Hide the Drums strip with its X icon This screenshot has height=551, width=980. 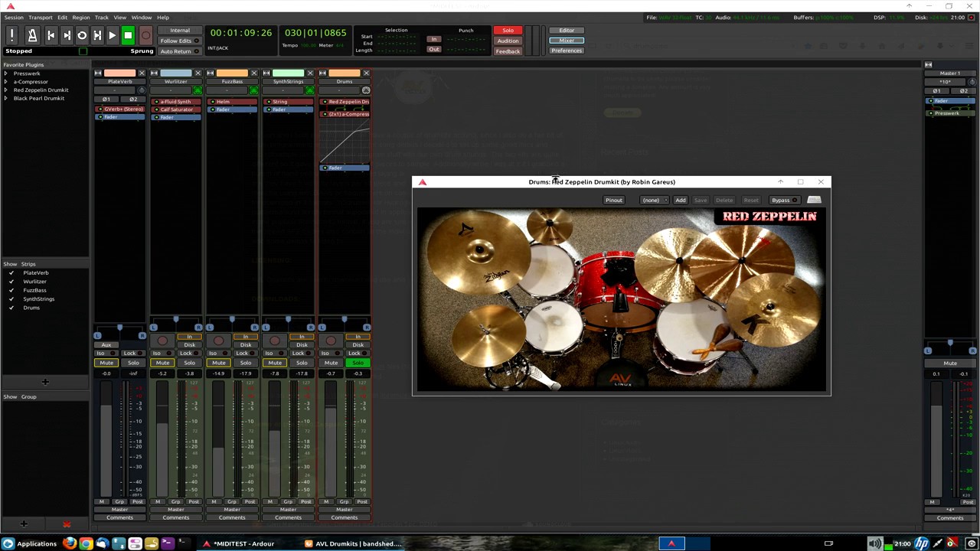[366, 73]
